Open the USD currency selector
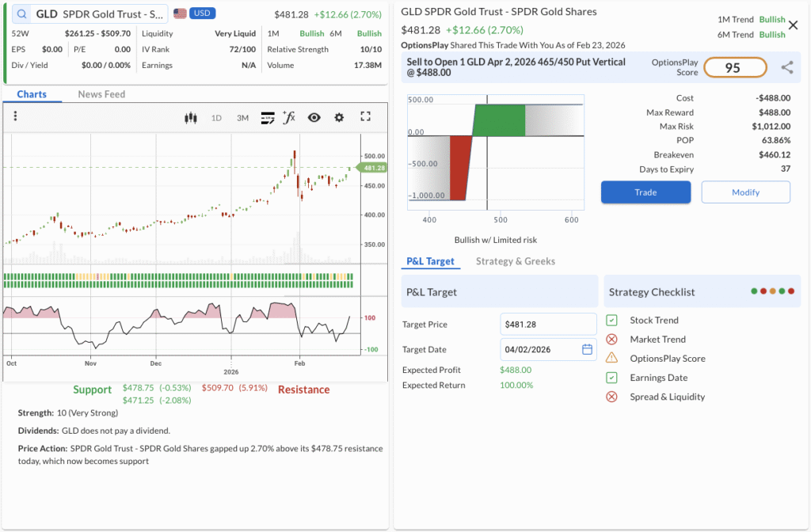Image resolution: width=811 pixels, height=532 pixels. [x=202, y=13]
